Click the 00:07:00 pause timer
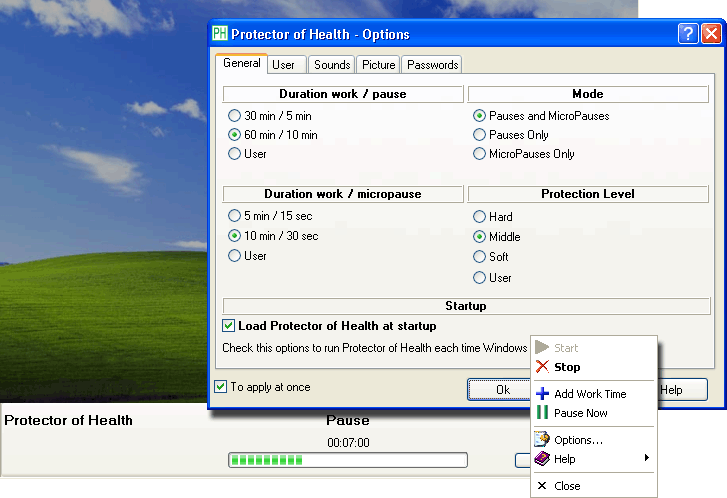Screen dimensions: 727x498 coord(348,443)
